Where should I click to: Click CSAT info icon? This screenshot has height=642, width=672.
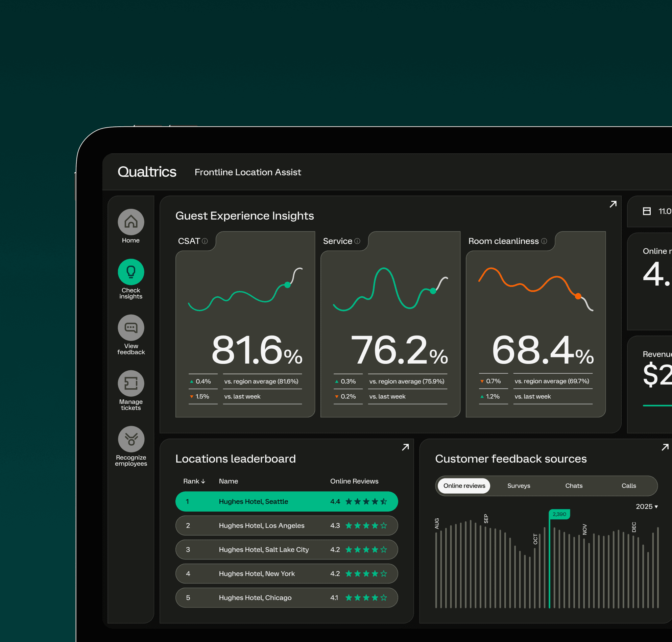point(205,241)
